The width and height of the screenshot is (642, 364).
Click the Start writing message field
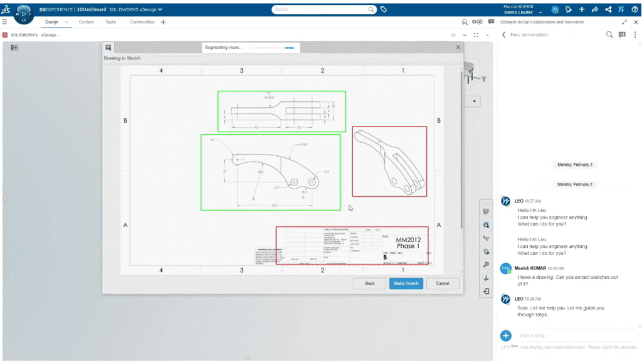click(577, 335)
